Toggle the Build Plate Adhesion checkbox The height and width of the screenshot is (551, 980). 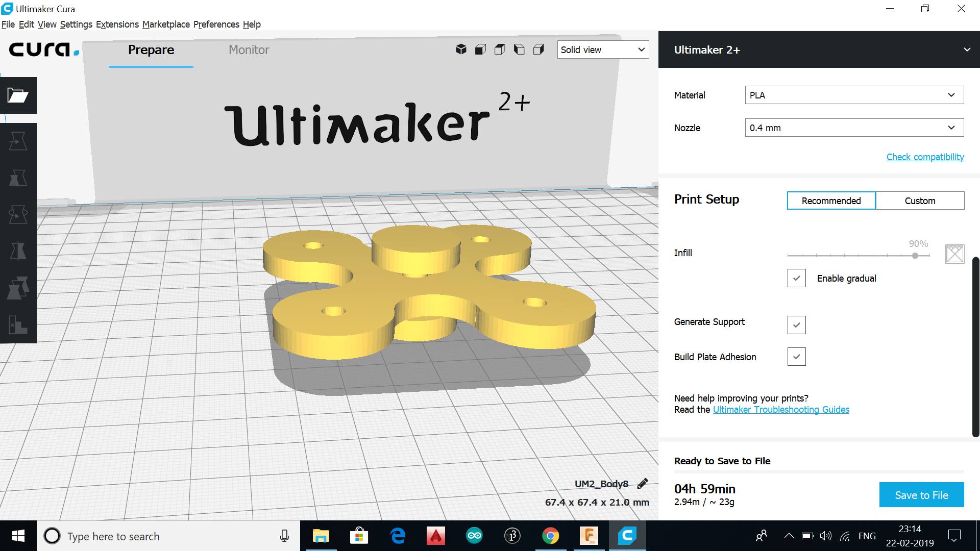[x=796, y=357]
